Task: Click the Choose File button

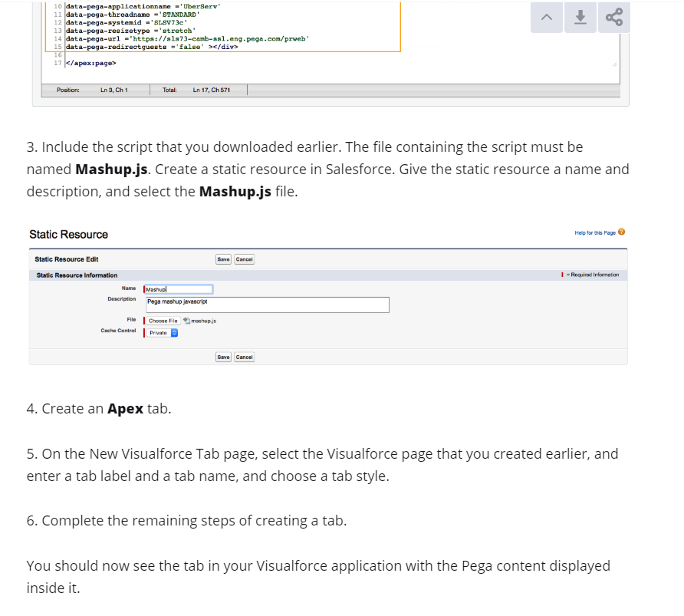Action: coord(163,321)
